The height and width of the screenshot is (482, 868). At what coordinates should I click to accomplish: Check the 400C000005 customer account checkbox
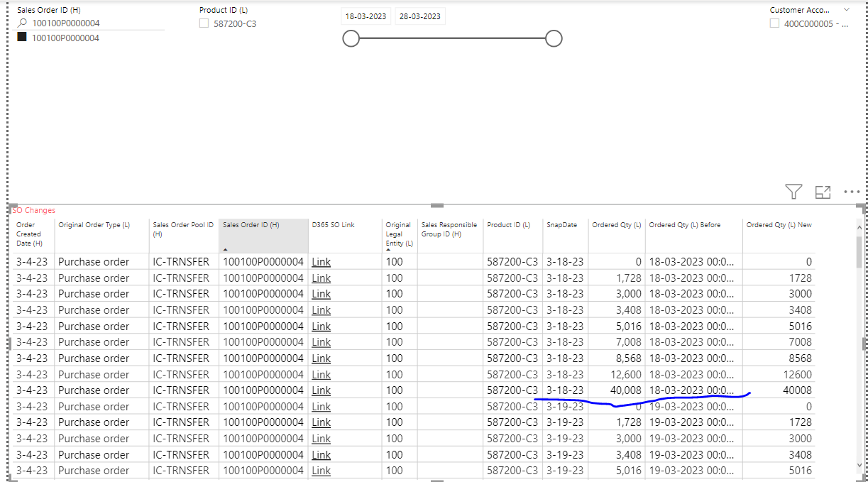point(775,23)
